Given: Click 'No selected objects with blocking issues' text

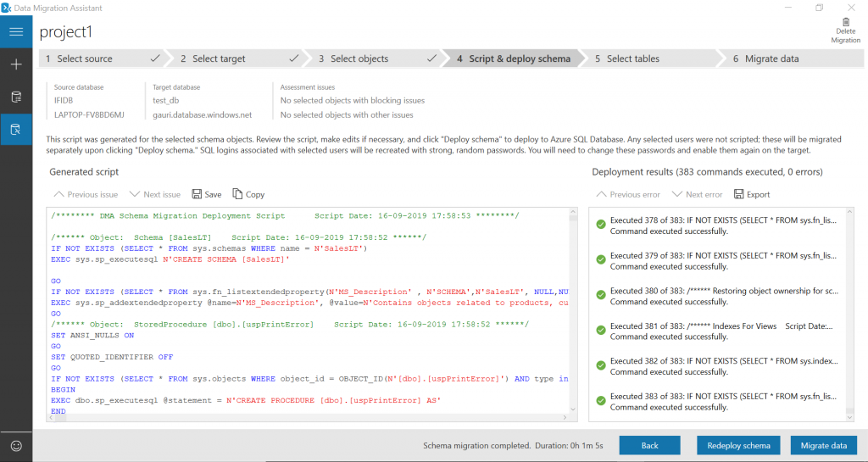Looking at the screenshot, I should 352,100.
